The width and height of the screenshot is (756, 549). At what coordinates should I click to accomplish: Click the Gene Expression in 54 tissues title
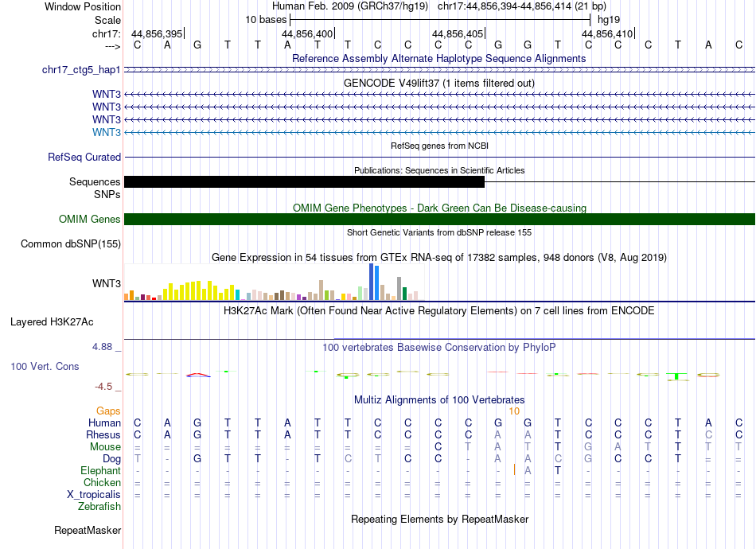(439, 257)
